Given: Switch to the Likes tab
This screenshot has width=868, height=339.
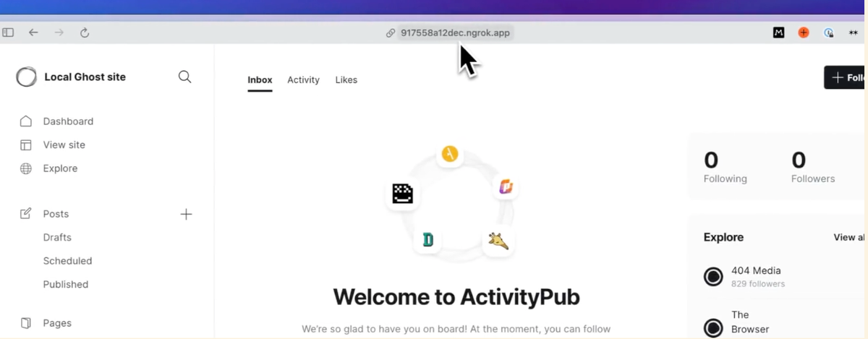Looking at the screenshot, I should (346, 80).
